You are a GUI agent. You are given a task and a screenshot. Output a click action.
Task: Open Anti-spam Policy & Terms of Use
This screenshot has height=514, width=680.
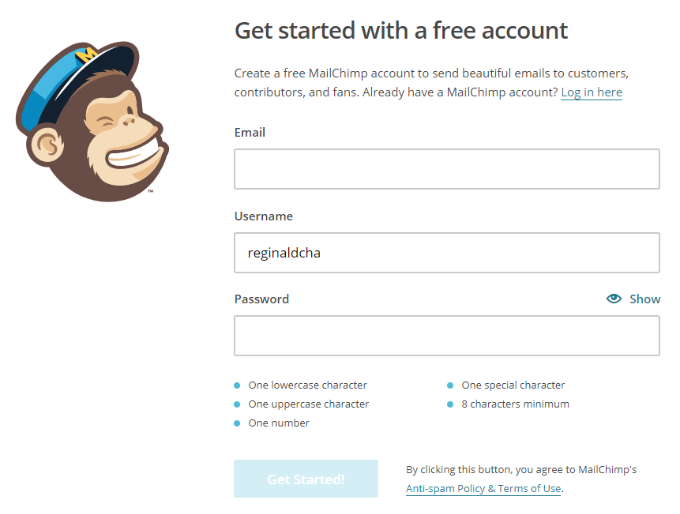point(483,489)
